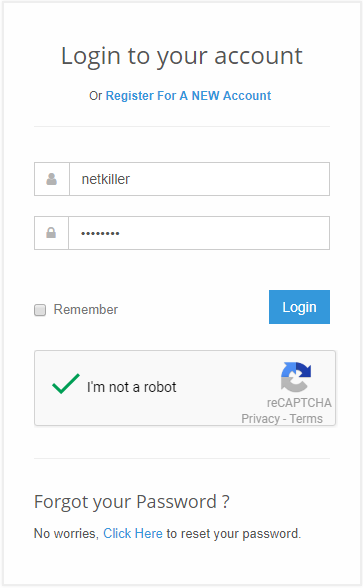Click the Remember label text

point(86,310)
